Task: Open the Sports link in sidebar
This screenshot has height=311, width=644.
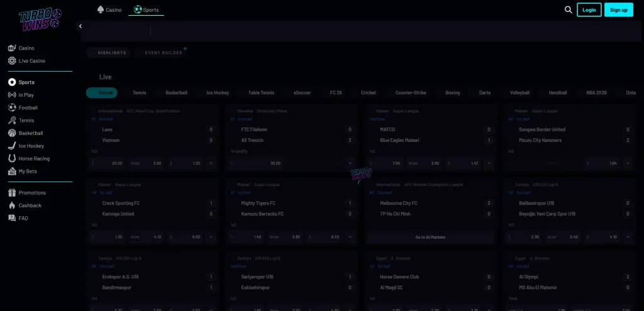Action: click(x=26, y=82)
